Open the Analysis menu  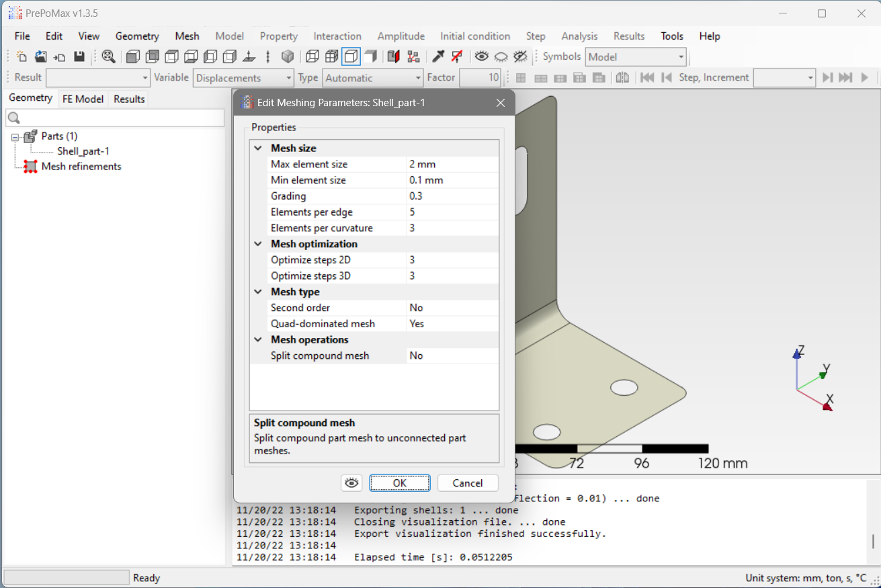pos(579,36)
